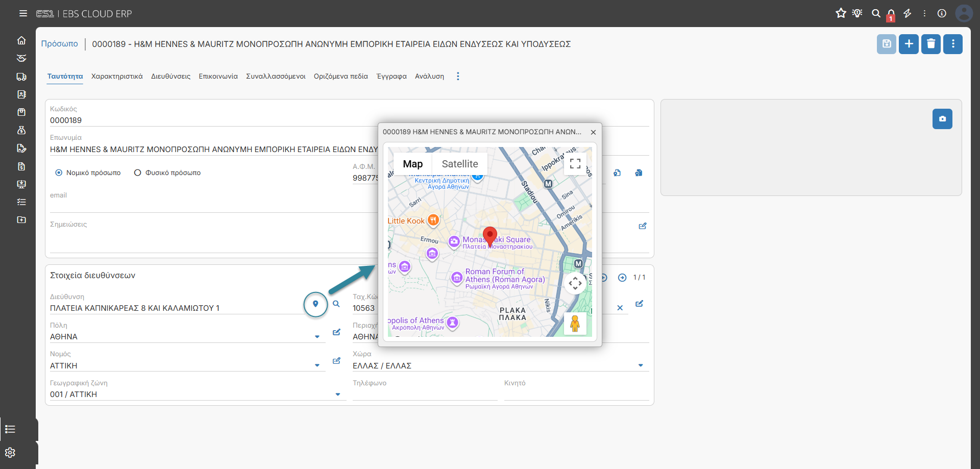Open the monitor download sidebar module

coord(21,184)
